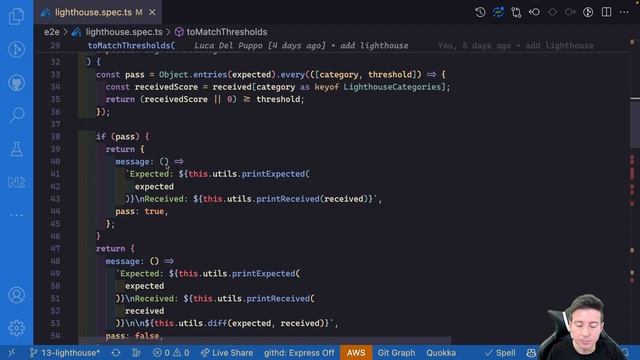Screen dimensions: 640x360
Task: Open the Explorer view in the activity bar
Action: [16, 16]
